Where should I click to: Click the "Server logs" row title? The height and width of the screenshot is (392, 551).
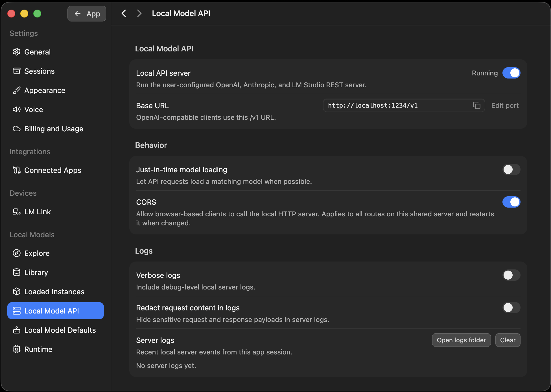[155, 340]
